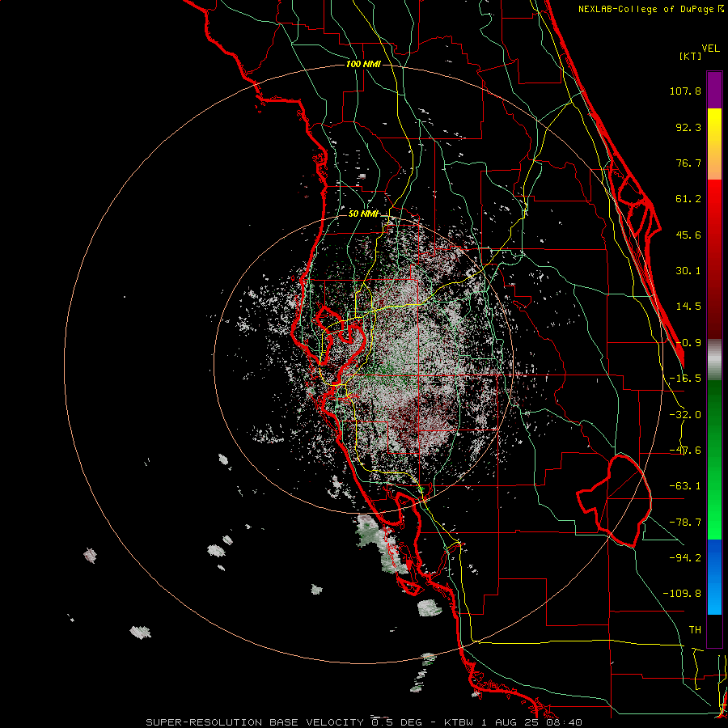Click the KTBW station identifier in caption

tap(459, 722)
